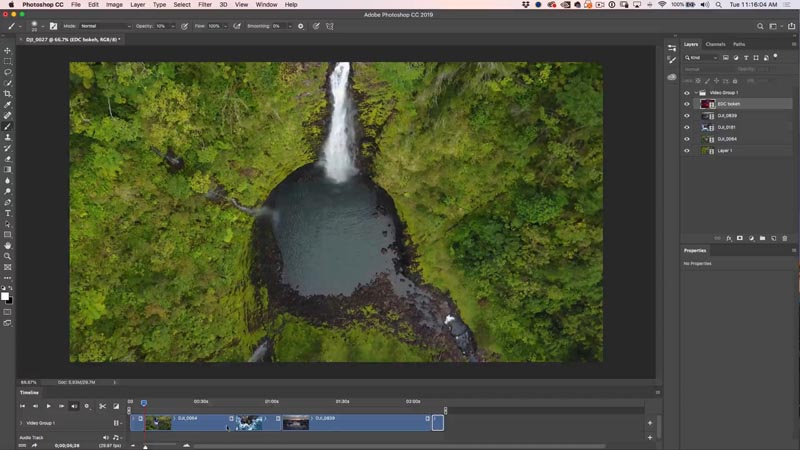
Task: Open the Layer menu
Action: (x=137, y=5)
